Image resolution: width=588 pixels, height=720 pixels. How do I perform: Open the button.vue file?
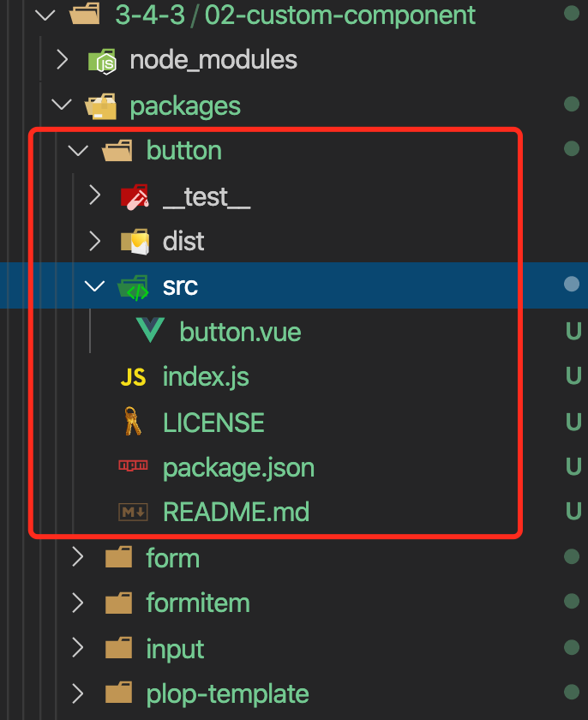tap(240, 332)
